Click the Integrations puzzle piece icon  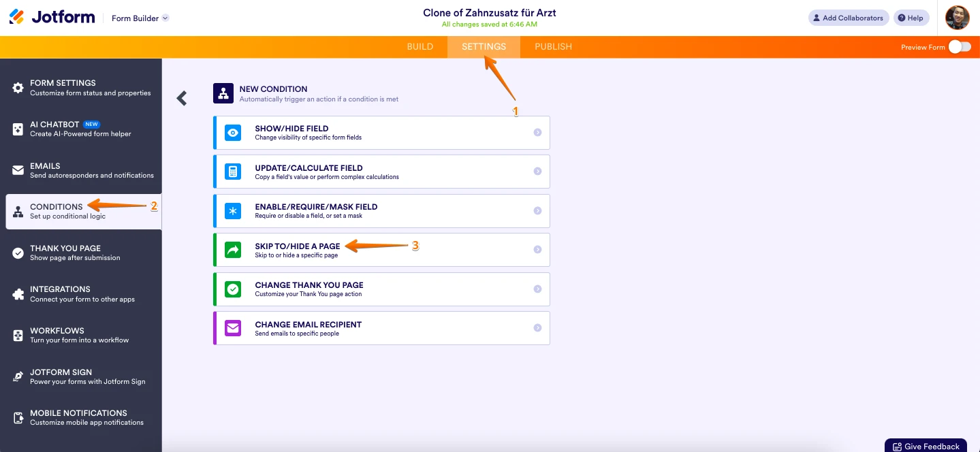click(x=18, y=294)
